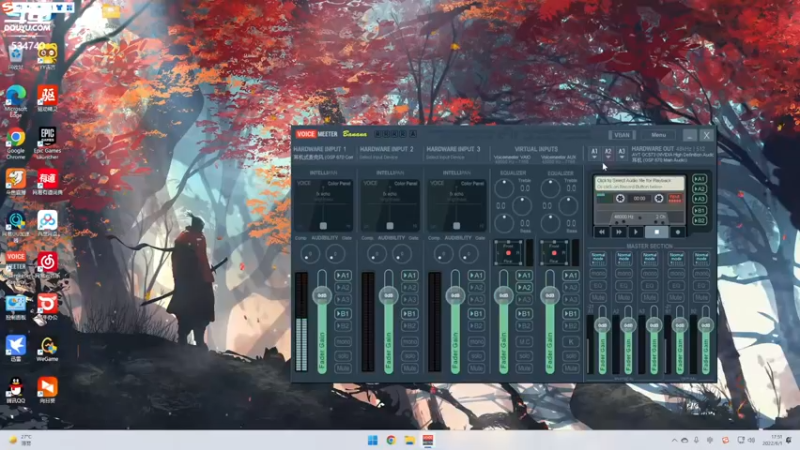Image resolution: width=800 pixels, height=450 pixels.
Task: Click the K button on AUX strip
Action: pos(570,341)
